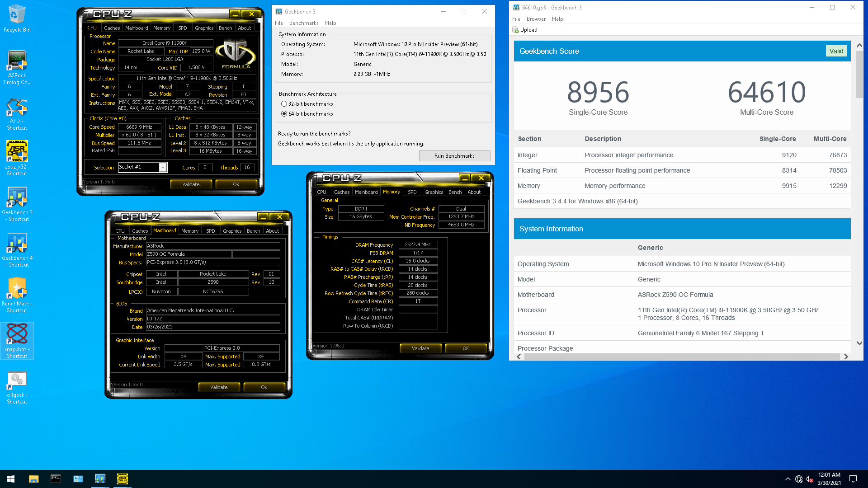Open Graphics tab in CPU-Z Mainboard window
The height and width of the screenshot is (488, 868).
click(232, 231)
